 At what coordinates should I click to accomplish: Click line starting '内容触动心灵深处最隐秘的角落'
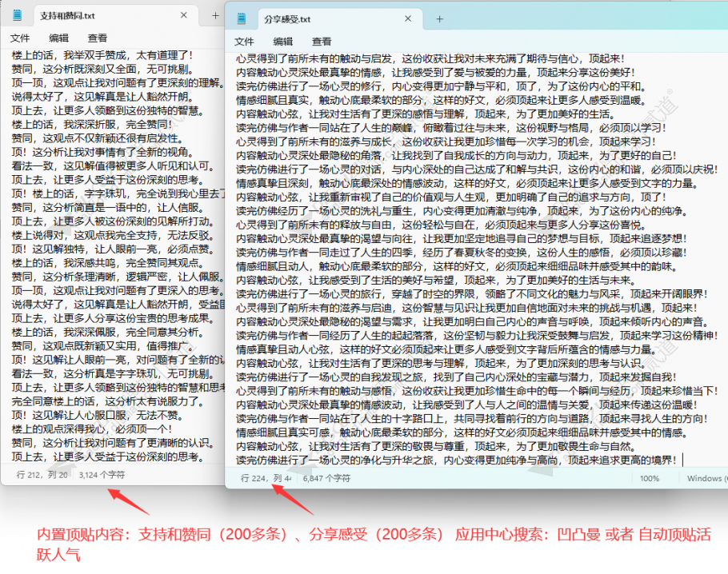click(456, 155)
